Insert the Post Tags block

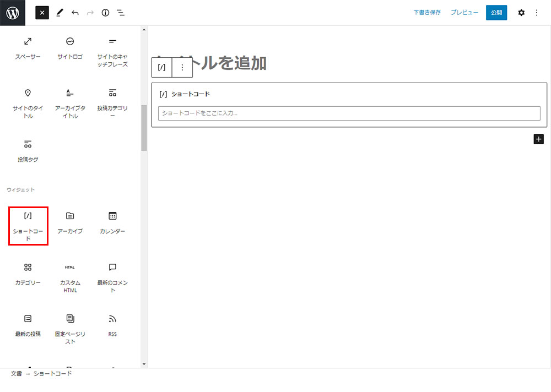coord(28,151)
